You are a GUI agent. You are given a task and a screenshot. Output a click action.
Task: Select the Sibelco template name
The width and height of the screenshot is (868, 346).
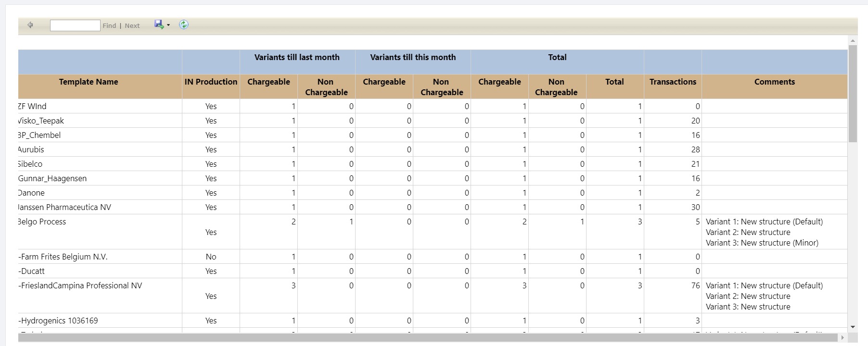point(30,164)
